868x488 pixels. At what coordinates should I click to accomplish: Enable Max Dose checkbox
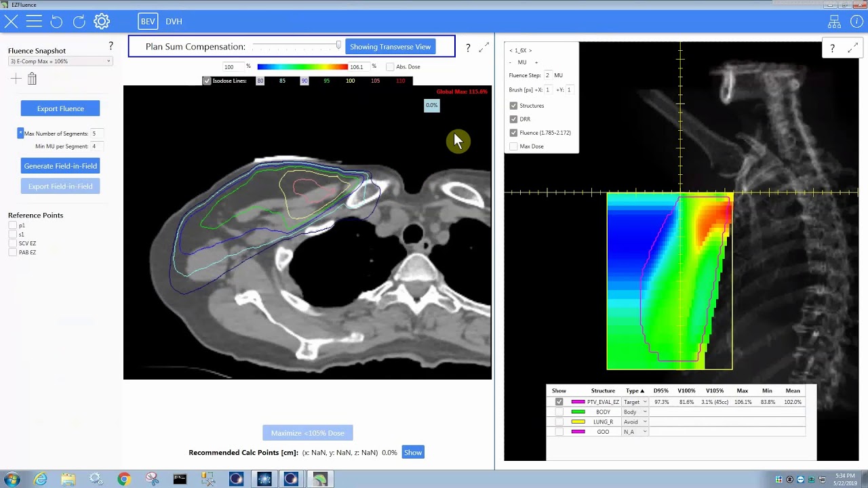(513, 146)
